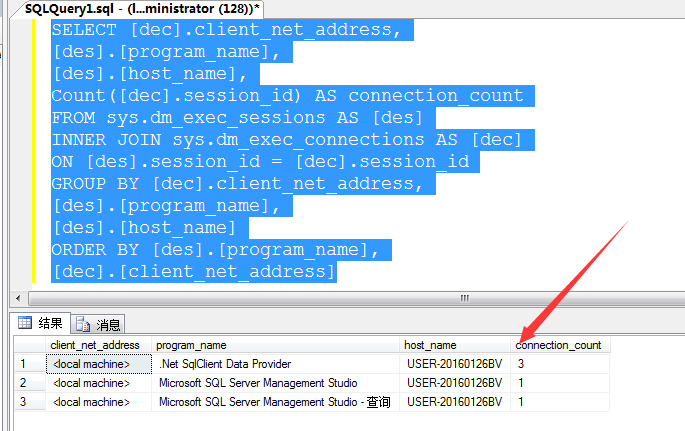Click the top-left corner cell of results grid

pos(30,345)
